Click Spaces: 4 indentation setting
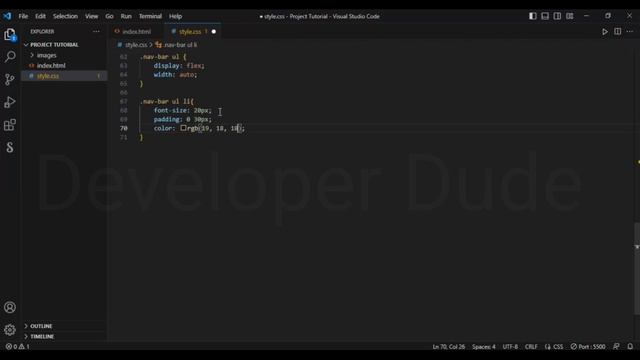Image resolution: width=640 pixels, height=360 pixels. [x=484, y=347]
